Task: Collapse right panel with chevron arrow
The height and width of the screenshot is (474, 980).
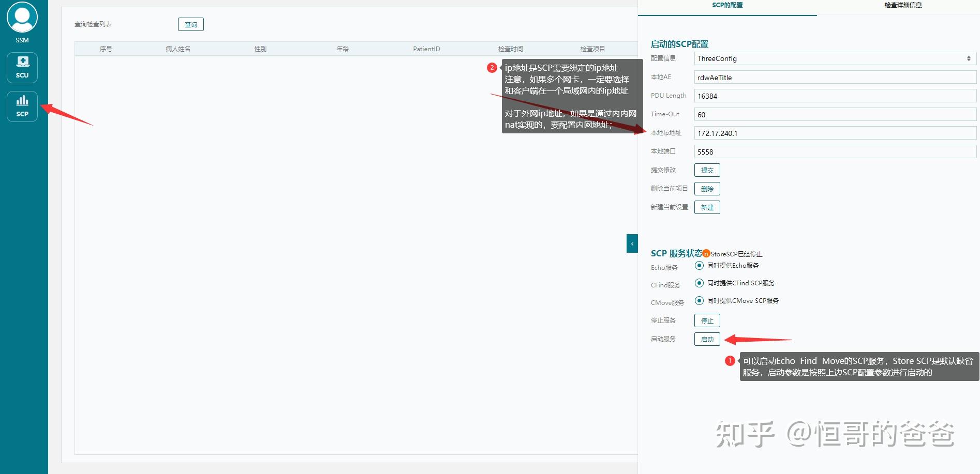Action: [x=632, y=243]
